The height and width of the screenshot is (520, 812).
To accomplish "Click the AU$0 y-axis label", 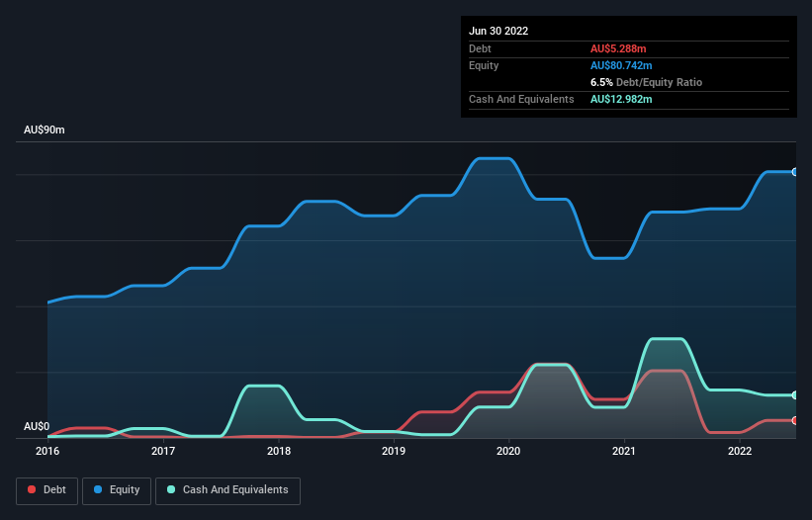I will 37,426.
